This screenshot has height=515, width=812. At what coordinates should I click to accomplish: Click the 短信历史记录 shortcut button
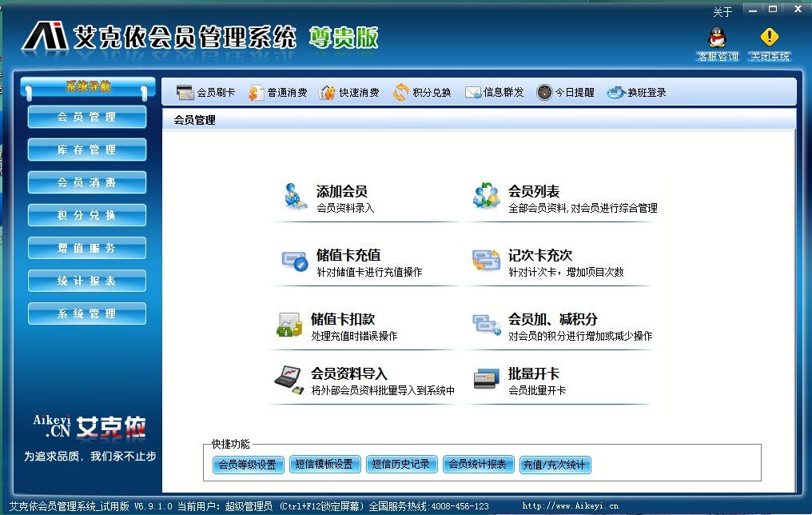click(x=401, y=465)
